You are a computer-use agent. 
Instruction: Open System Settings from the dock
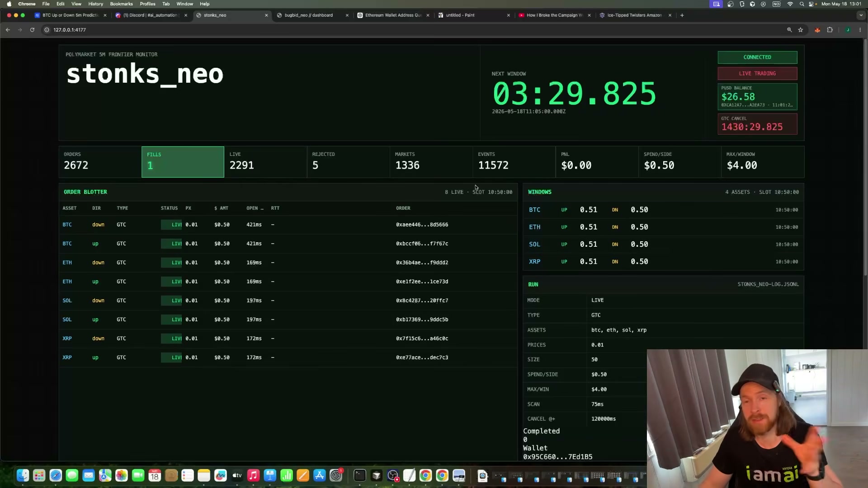click(x=336, y=475)
